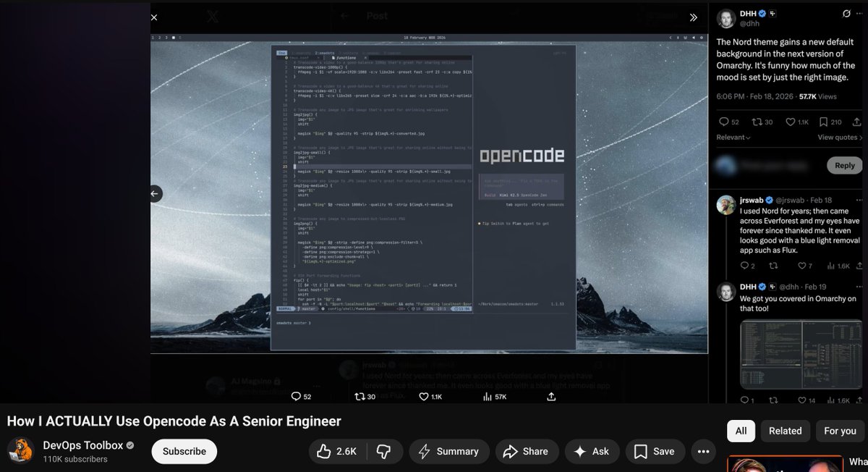
Task: Collapse the side panel with double chevron
Action: (x=693, y=17)
